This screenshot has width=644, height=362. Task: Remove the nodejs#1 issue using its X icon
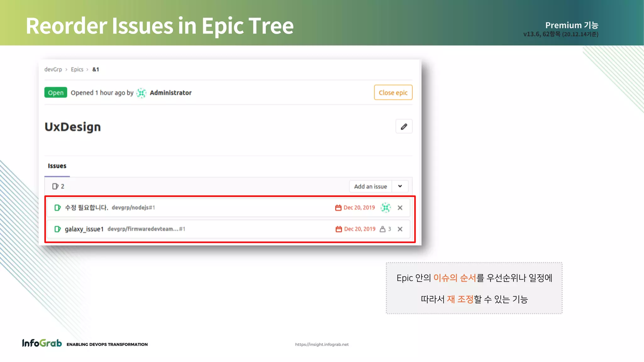(400, 208)
